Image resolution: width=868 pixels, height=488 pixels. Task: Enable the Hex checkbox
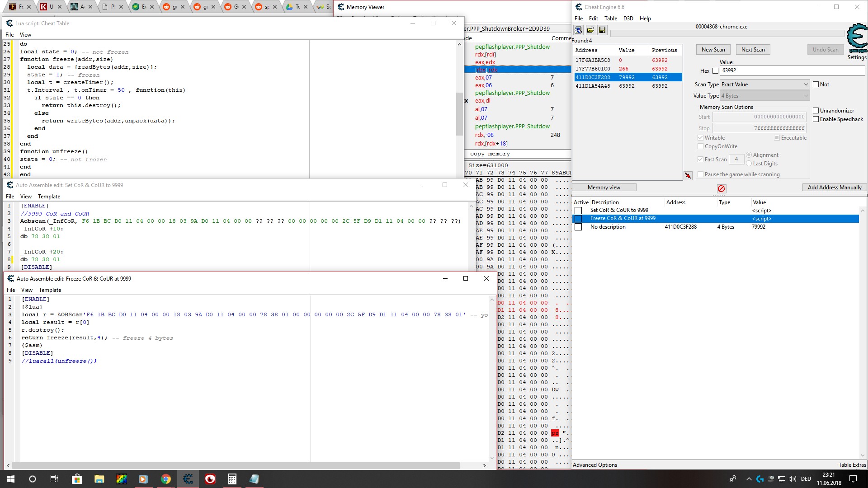click(x=715, y=71)
